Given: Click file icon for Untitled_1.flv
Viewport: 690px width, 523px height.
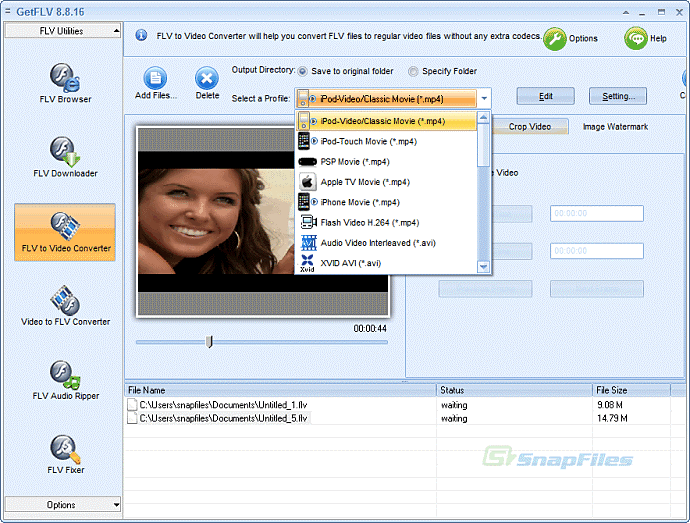Looking at the screenshot, I should point(132,405).
